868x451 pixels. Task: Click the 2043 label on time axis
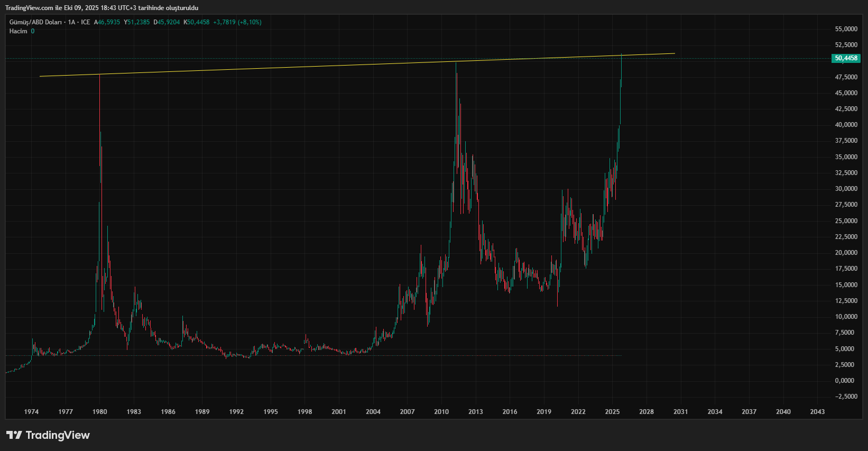[817, 412]
